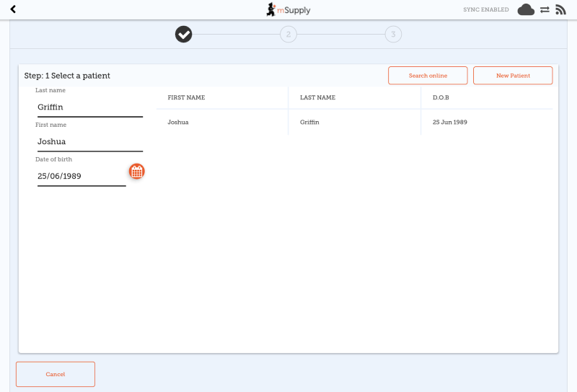Click the mSupply logo
The height and width of the screenshot is (392, 577).
tap(288, 9)
